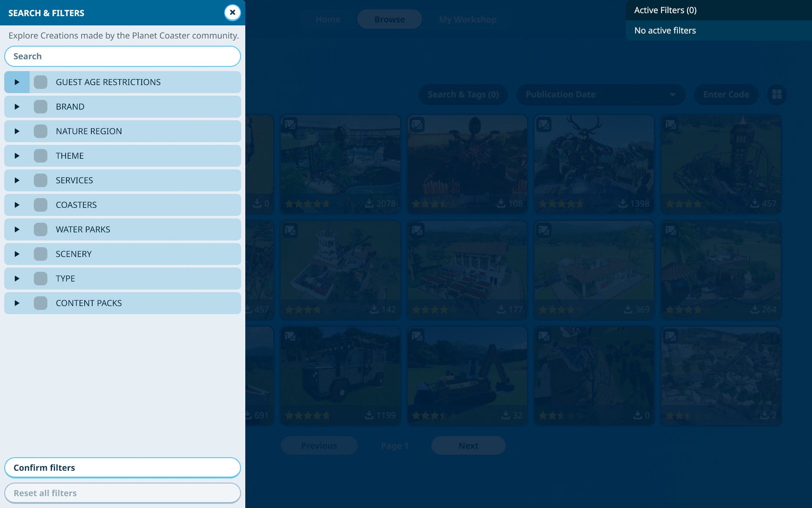Click the 'No active filters' text
The height and width of the screenshot is (508, 812).
pos(665,30)
